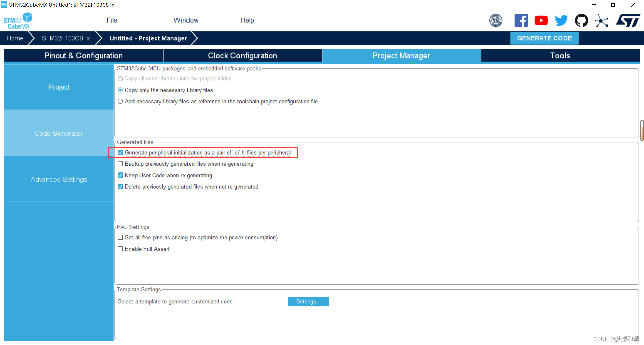The height and width of the screenshot is (345, 644).
Task: Click the MX app icon in title bar
Action: tap(4, 5)
